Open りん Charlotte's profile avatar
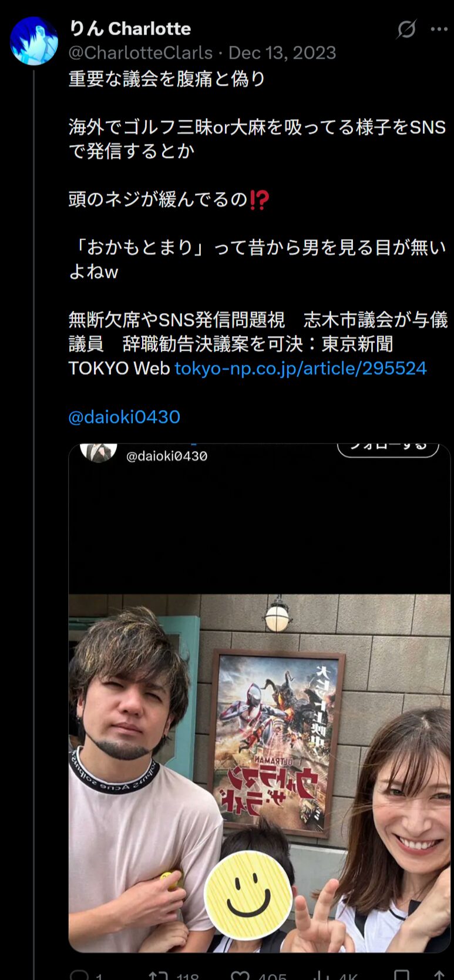 point(34,41)
